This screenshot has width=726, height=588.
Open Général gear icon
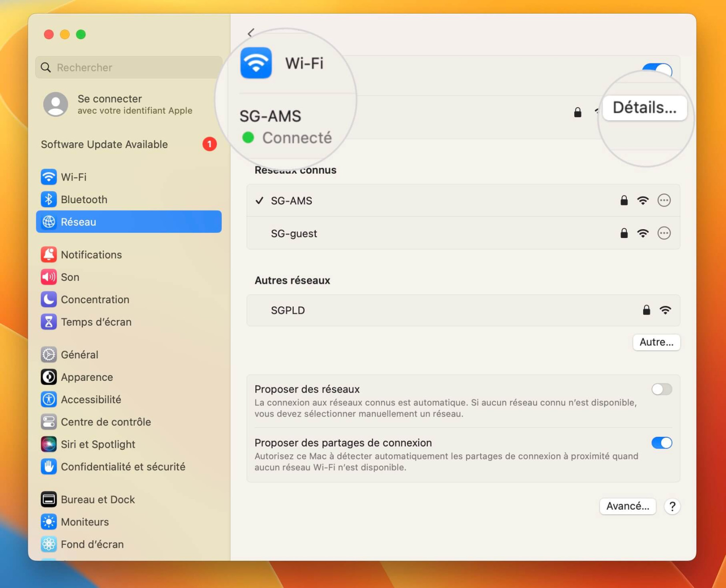[x=49, y=354]
